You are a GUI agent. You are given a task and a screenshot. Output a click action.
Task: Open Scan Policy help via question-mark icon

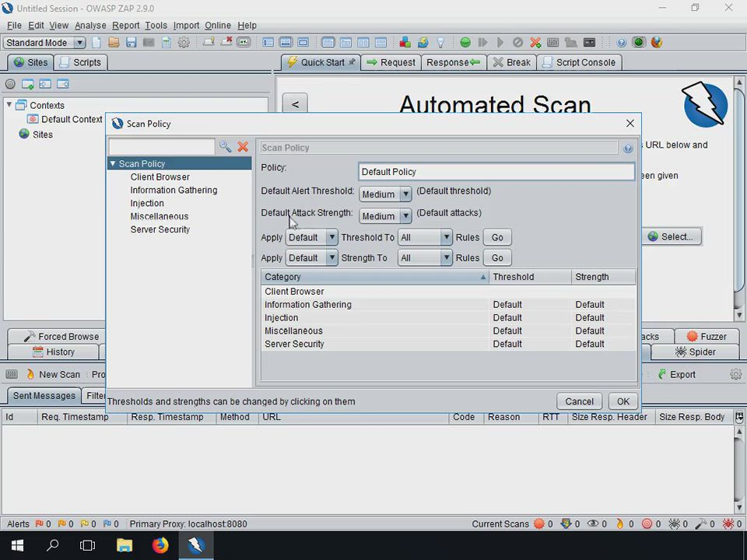point(628,148)
